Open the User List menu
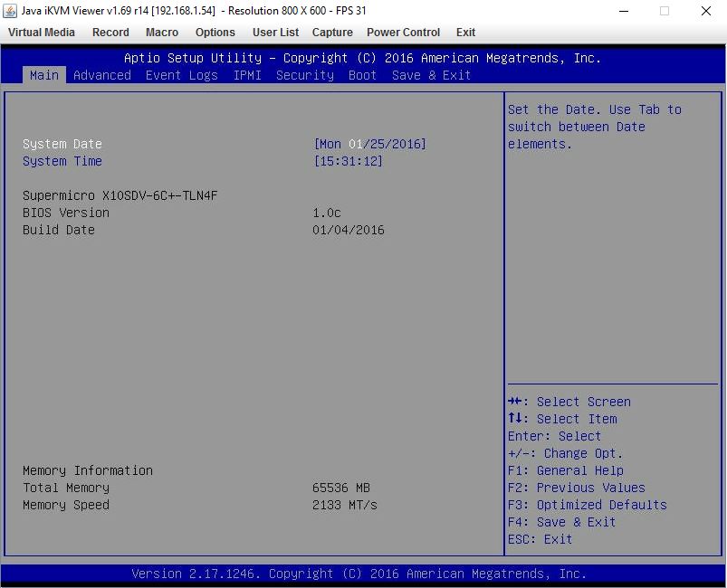Viewport: 727px width, 588px height. [x=275, y=33]
